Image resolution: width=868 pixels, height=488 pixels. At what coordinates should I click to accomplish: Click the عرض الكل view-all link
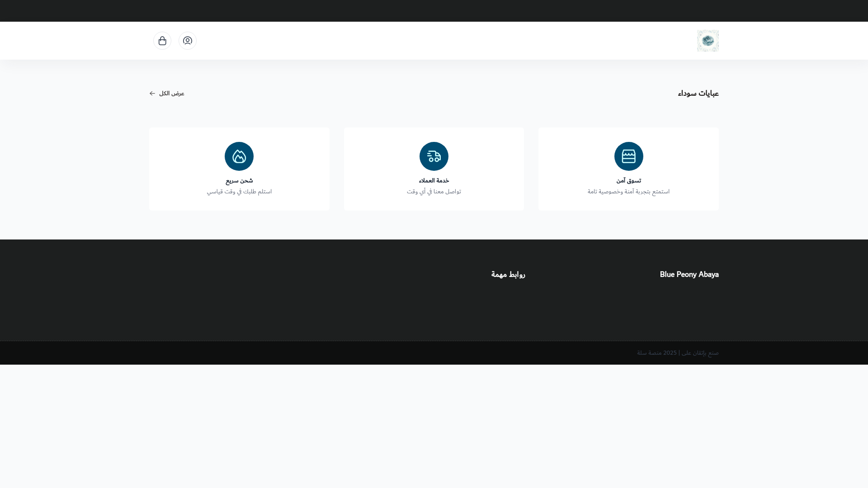coord(167,94)
